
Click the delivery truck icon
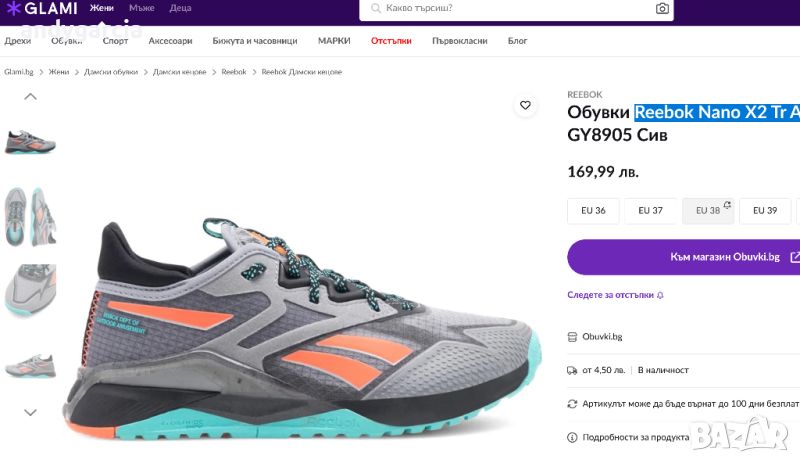pos(572,370)
